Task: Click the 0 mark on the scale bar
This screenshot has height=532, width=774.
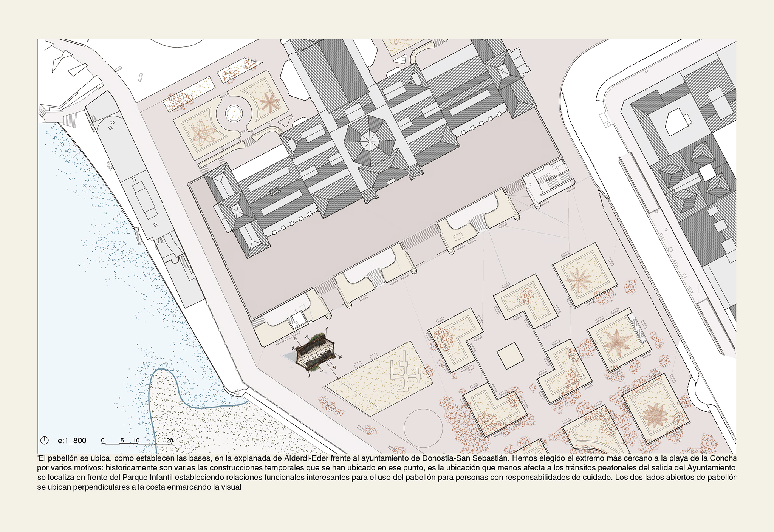Action: pos(103,441)
